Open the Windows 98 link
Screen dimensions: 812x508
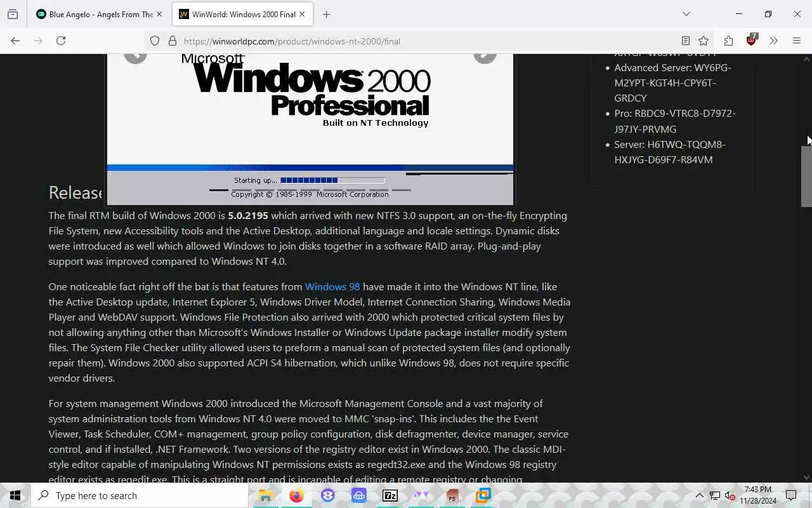332,286
